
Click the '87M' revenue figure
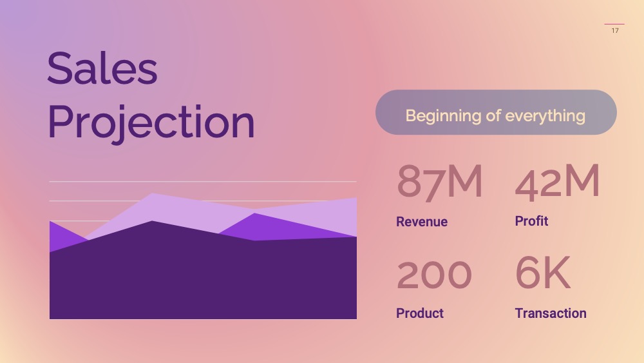point(439,182)
